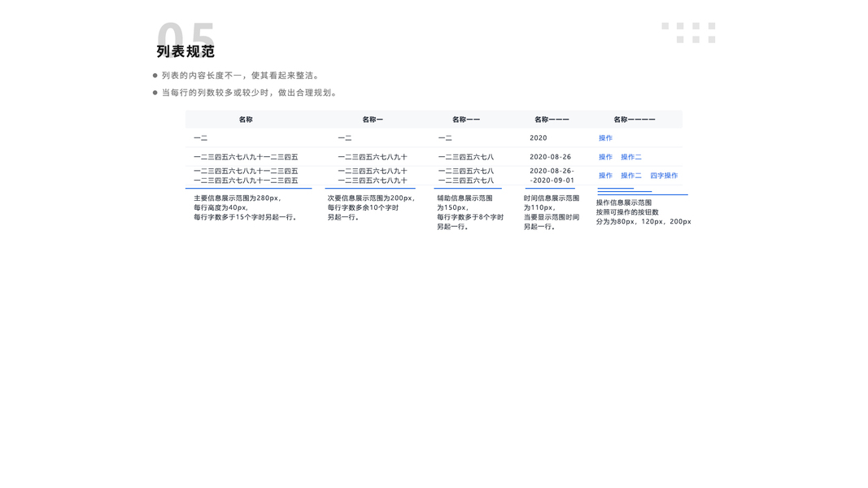Click 操作 link in the 2020-08-26 row
The height and width of the screenshot is (488, 868).
click(x=605, y=157)
